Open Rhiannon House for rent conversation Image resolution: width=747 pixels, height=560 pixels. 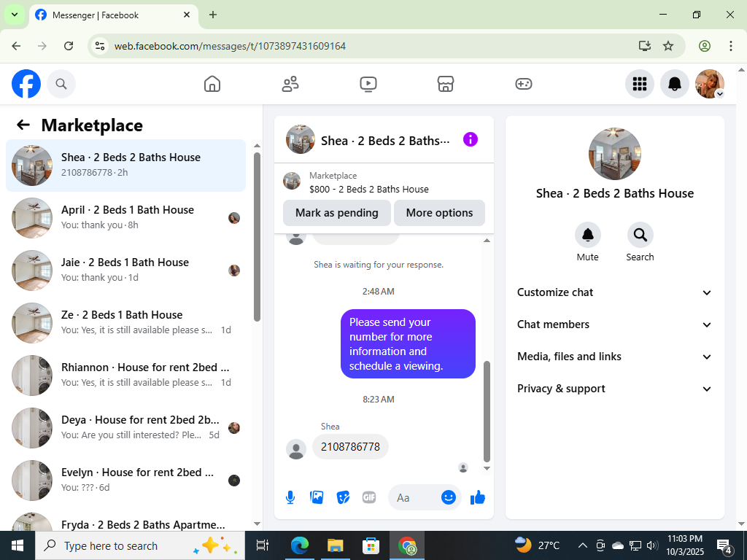coord(125,376)
